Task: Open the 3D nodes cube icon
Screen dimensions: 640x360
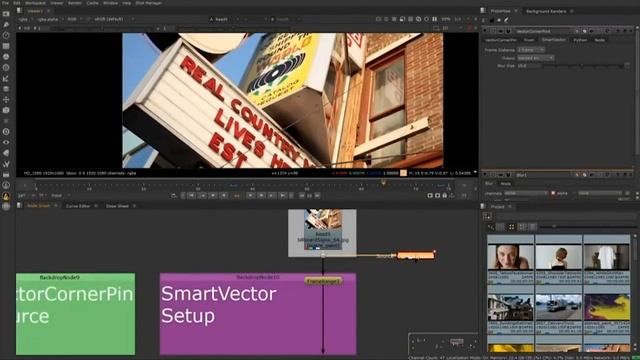Action: coord(6,110)
